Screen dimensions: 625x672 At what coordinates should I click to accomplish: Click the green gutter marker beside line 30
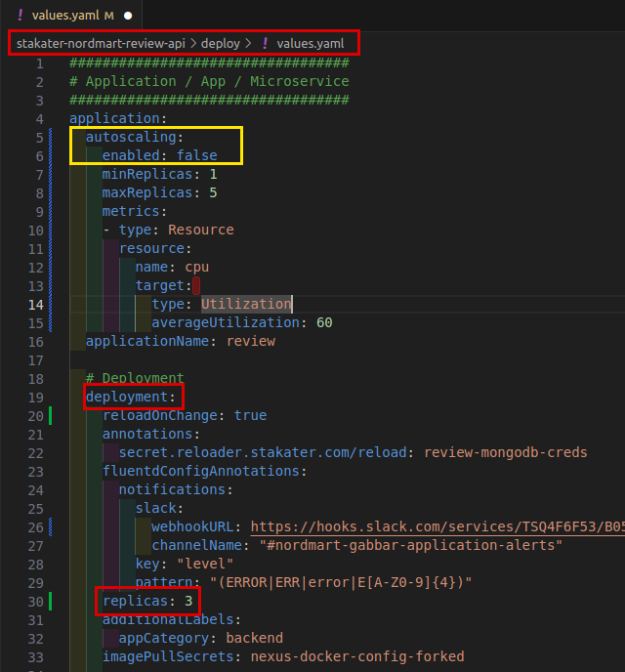pos(51,601)
